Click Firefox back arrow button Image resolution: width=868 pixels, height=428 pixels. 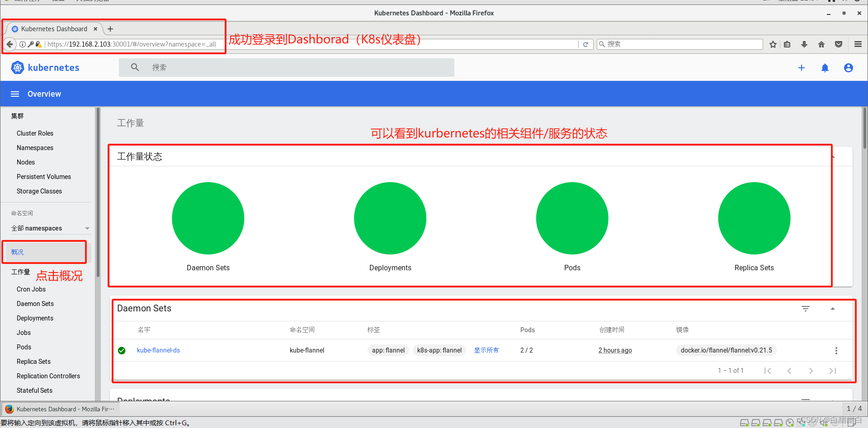[x=9, y=44]
